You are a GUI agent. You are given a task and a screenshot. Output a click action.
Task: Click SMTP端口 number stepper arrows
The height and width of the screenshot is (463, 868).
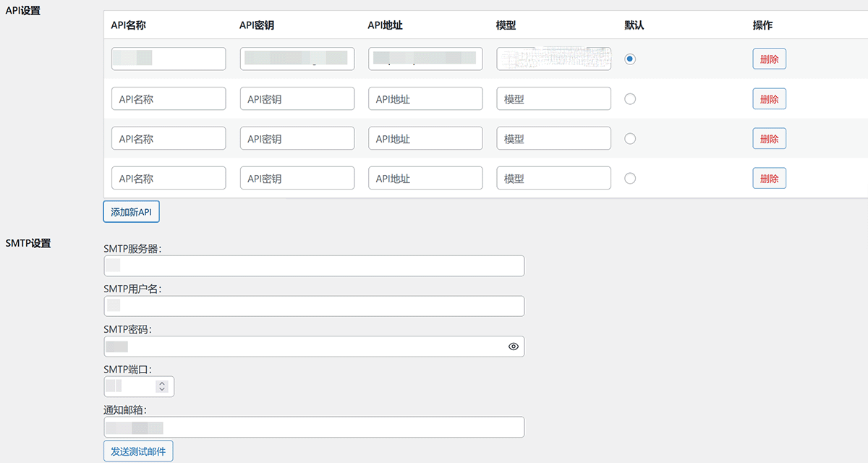162,386
